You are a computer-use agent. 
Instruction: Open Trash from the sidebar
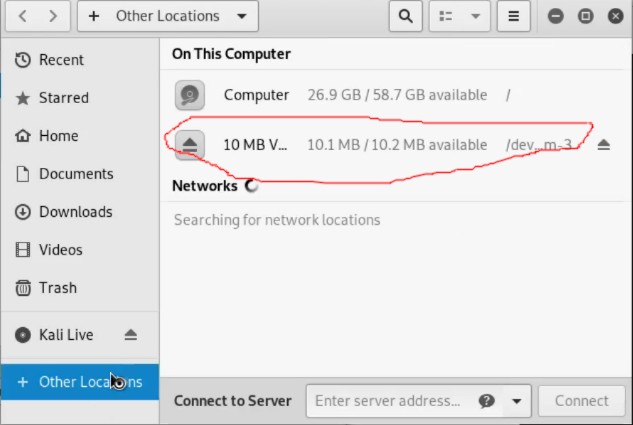(57, 288)
